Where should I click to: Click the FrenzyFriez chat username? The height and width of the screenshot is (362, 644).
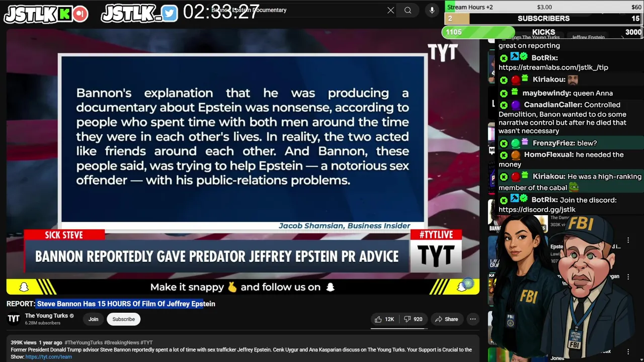pos(554,143)
